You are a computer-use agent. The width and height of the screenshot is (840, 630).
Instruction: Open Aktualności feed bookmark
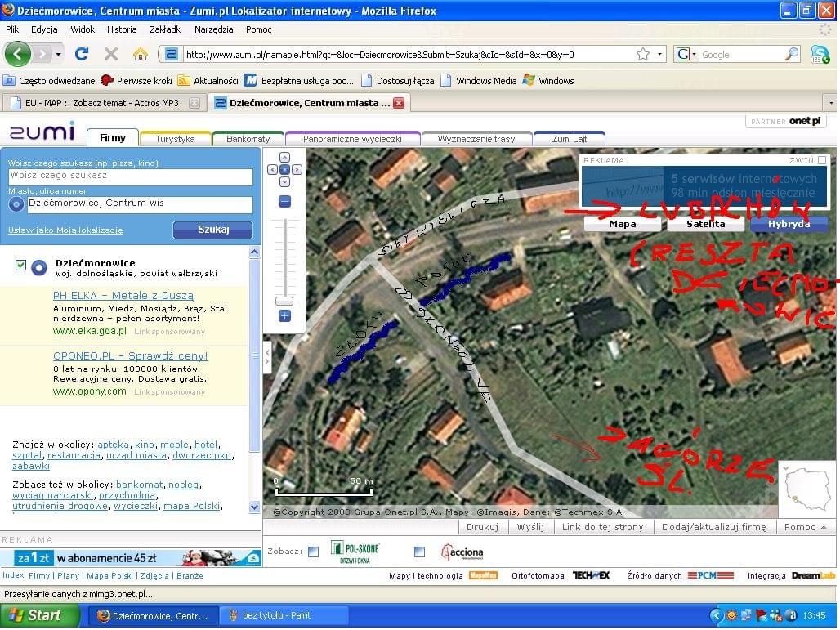[208, 81]
